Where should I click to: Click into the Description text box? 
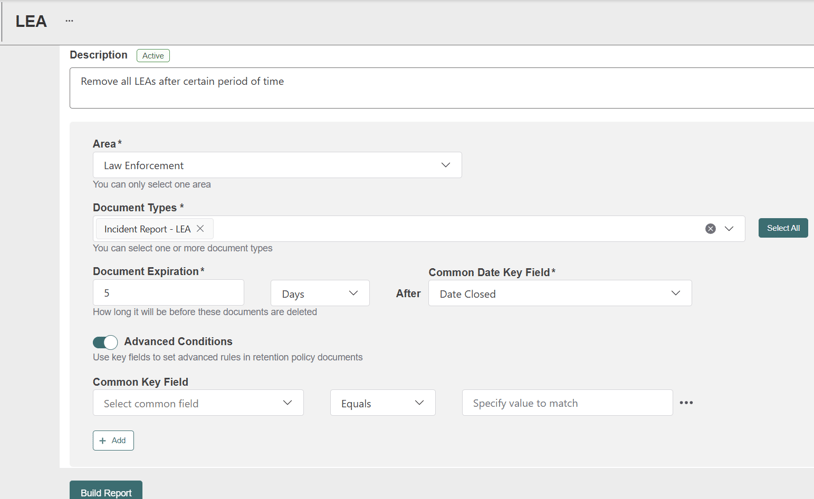(x=441, y=88)
